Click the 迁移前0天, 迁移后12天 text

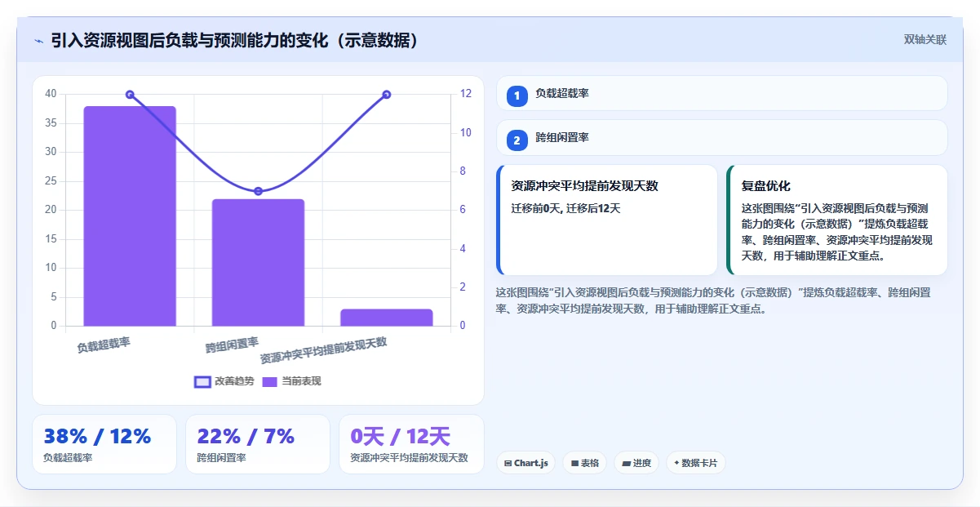tap(565, 208)
